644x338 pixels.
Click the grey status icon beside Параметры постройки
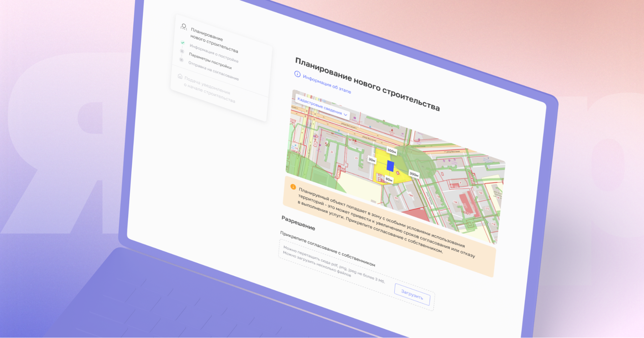pyautogui.click(x=182, y=51)
